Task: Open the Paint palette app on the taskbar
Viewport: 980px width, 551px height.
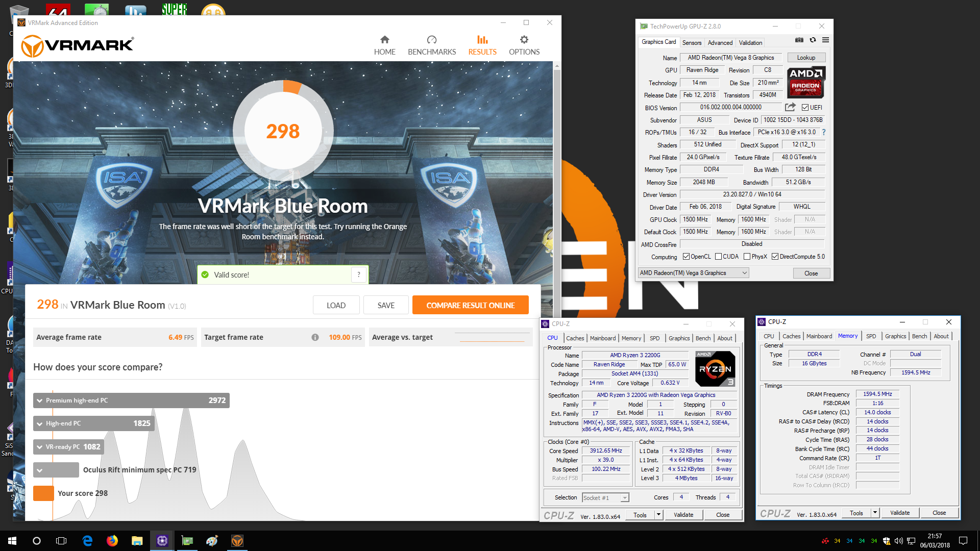Action: pos(212,541)
